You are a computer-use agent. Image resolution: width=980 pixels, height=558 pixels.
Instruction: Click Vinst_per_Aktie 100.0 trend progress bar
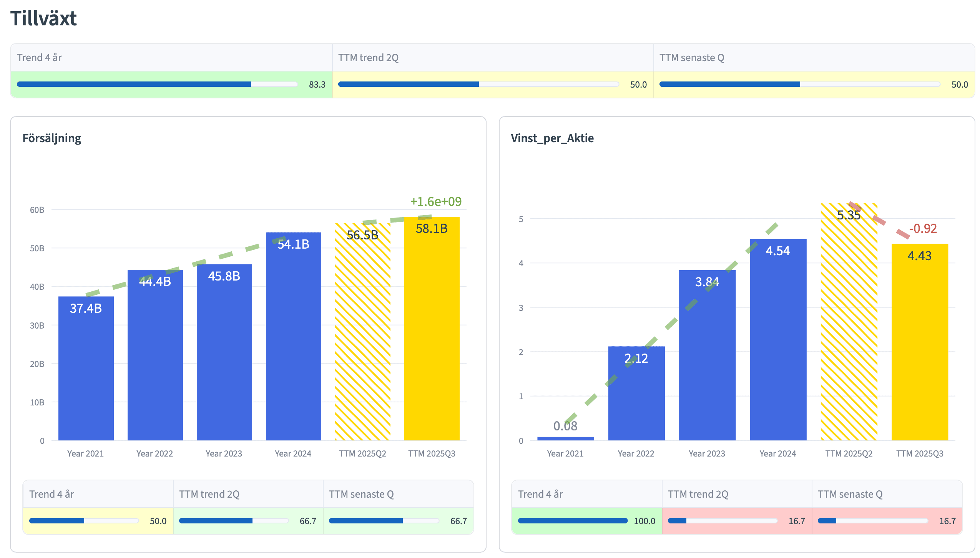click(x=572, y=521)
